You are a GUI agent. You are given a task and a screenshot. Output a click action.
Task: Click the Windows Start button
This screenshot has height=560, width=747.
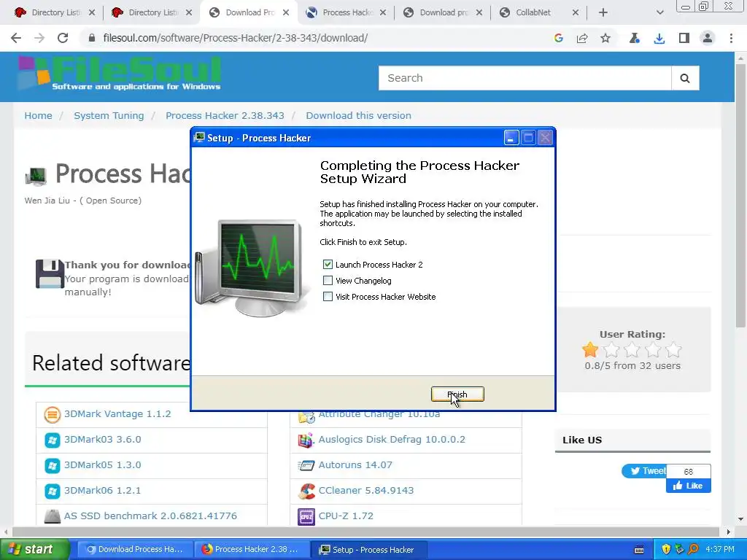[34, 550]
